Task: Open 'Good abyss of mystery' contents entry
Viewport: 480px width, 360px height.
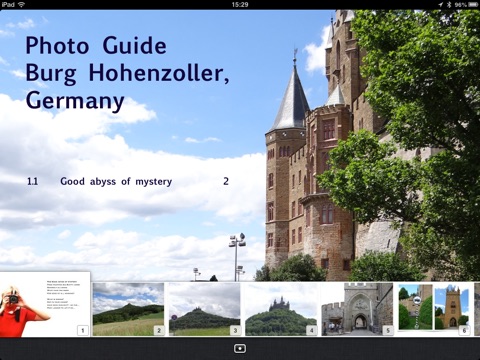Action: [116, 182]
